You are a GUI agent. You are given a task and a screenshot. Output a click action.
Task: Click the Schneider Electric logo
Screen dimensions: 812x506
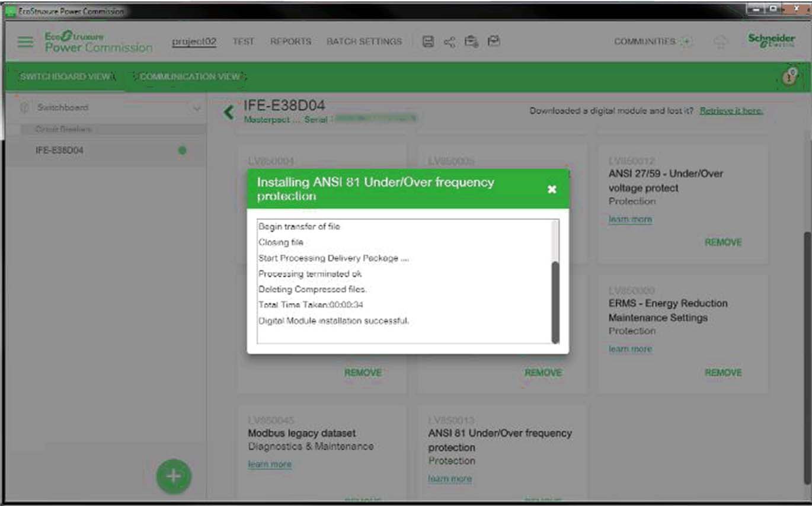771,41
